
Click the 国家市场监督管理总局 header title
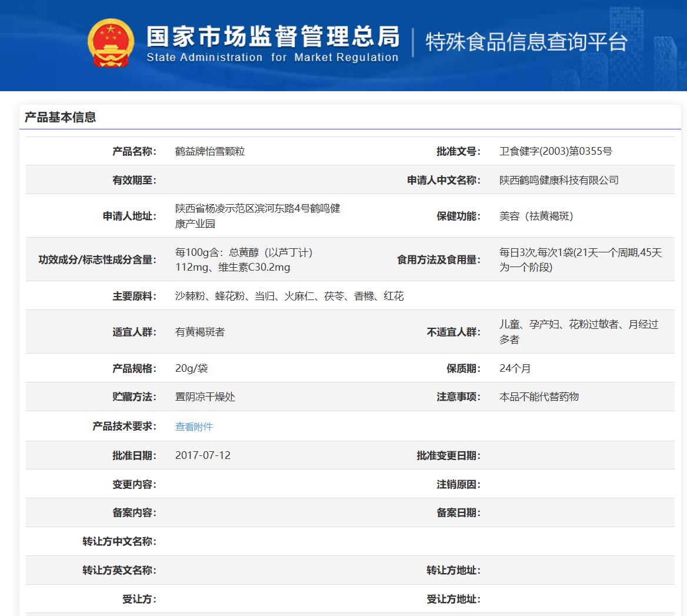click(x=273, y=36)
